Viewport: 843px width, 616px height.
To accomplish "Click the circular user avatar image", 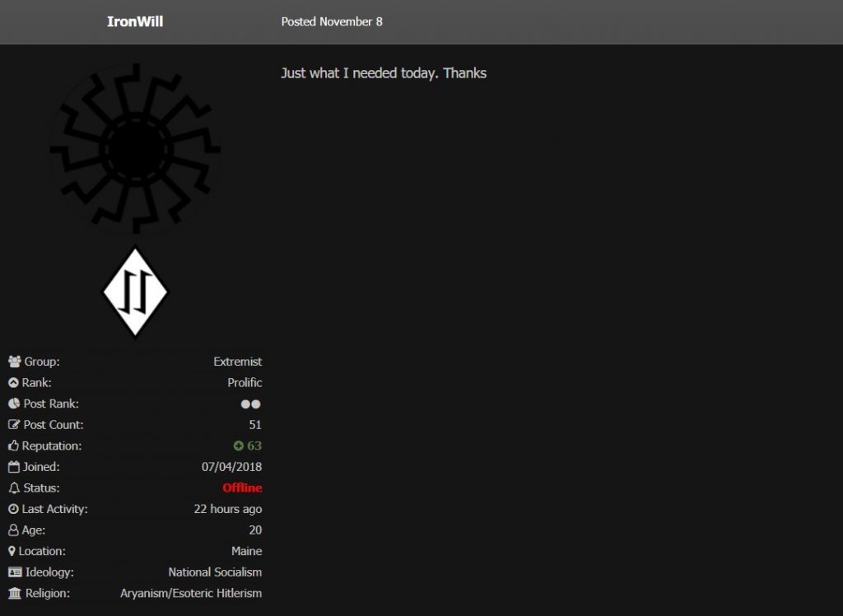I will tap(135, 150).
